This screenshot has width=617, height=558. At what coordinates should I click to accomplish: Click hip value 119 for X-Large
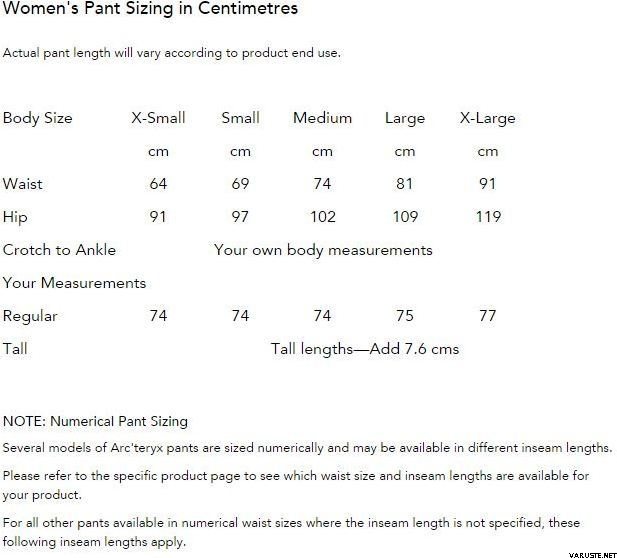(487, 217)
